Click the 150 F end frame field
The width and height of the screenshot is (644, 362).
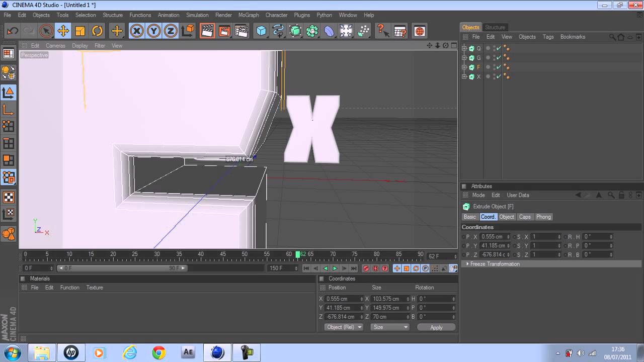click(x=283, y=268)
